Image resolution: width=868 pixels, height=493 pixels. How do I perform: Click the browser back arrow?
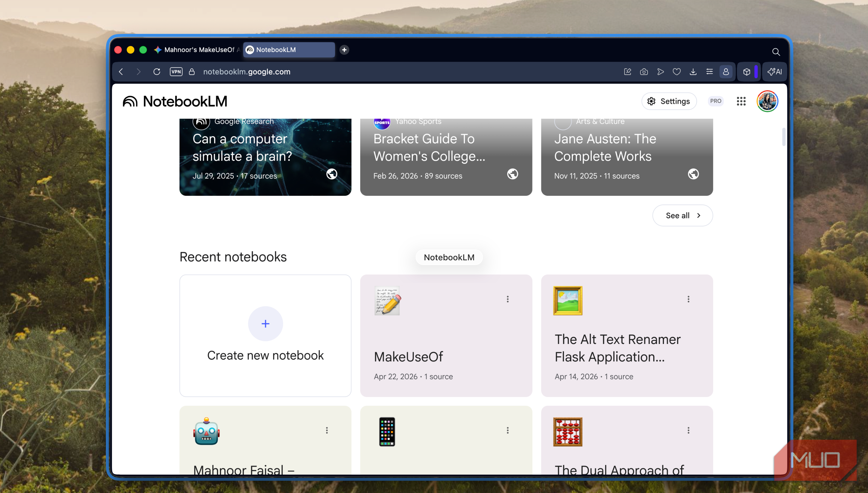tap(121, 72)
